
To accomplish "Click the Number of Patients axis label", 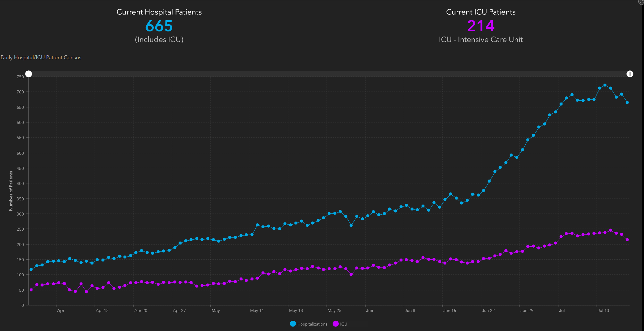I will click(11, 191).
